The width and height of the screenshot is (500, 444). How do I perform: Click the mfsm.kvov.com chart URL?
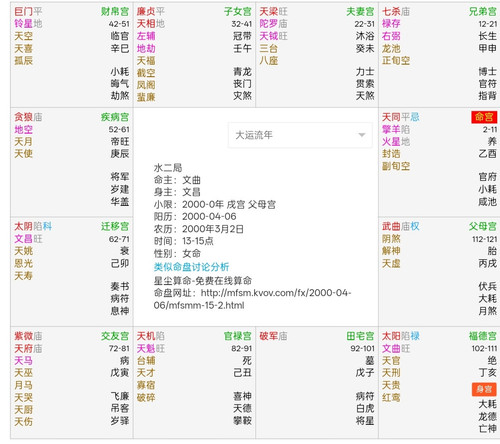[x=252, y=299]
